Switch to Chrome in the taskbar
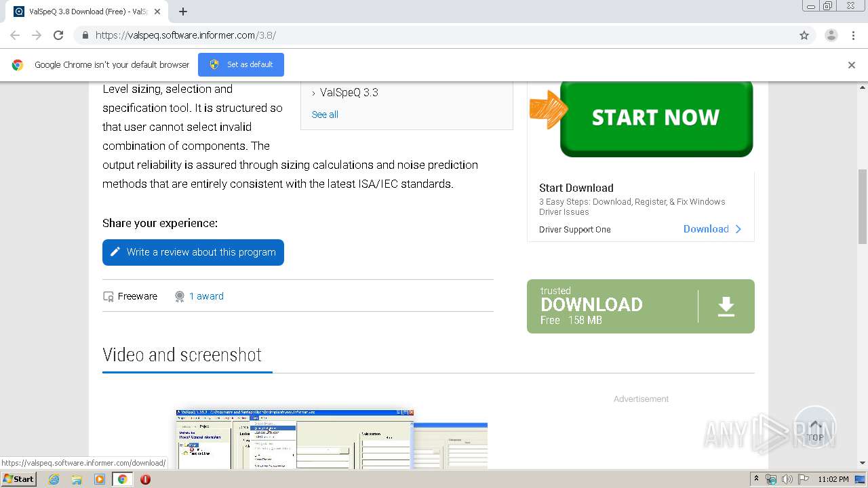Image resolution: width=868 pixels, height=488 pixels. [x=122, y=479]
